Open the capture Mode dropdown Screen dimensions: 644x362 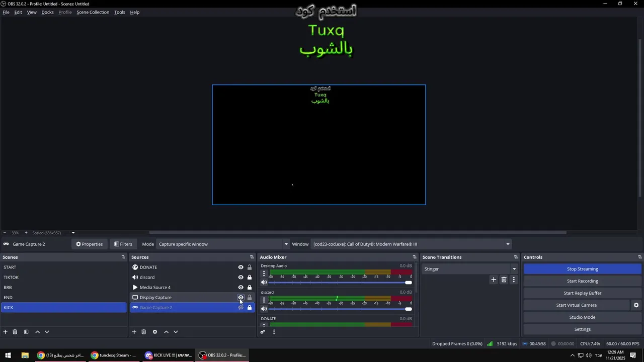click(223, 244)
